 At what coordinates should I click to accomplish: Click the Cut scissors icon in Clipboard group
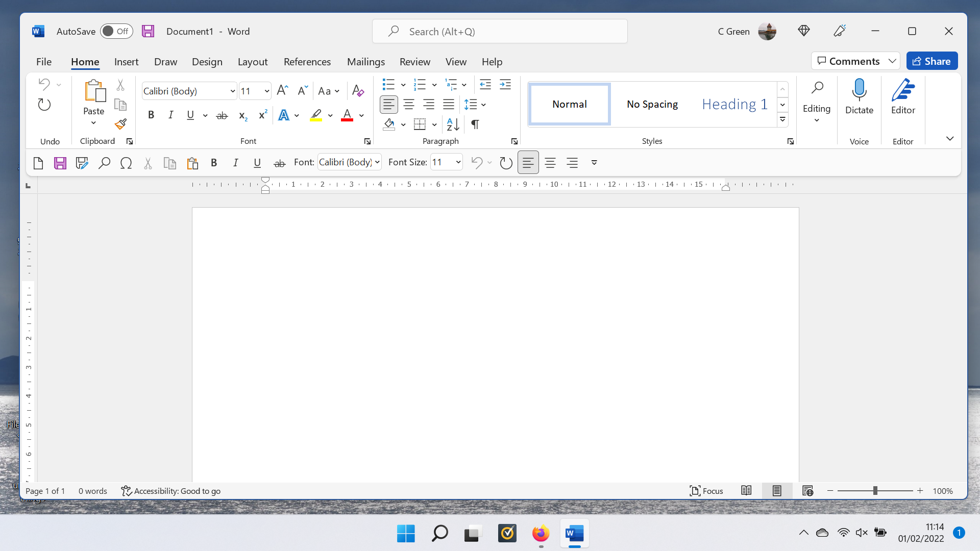(x=120, y=85)
